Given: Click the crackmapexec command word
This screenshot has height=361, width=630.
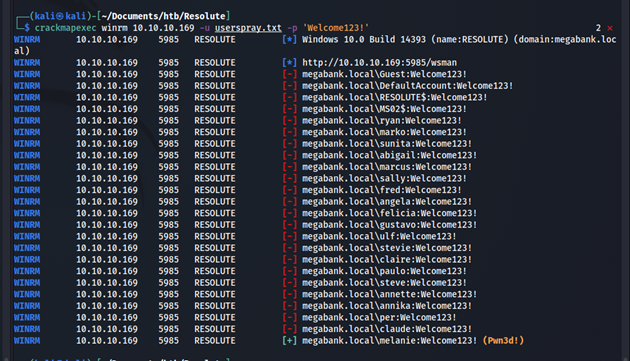Looking at the screenshot, I should (65, 28).
